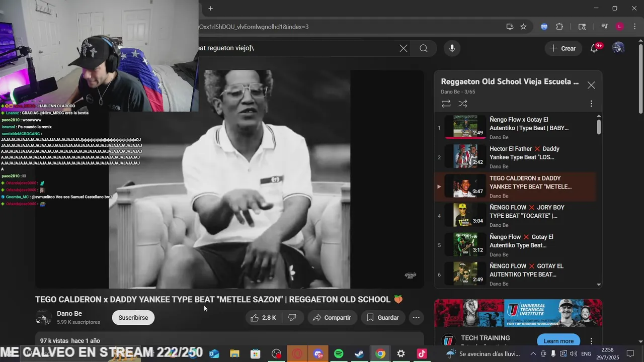The image size is (644, 362).
Task: Open playlist more options menu
Action: (x=591, y=104)
